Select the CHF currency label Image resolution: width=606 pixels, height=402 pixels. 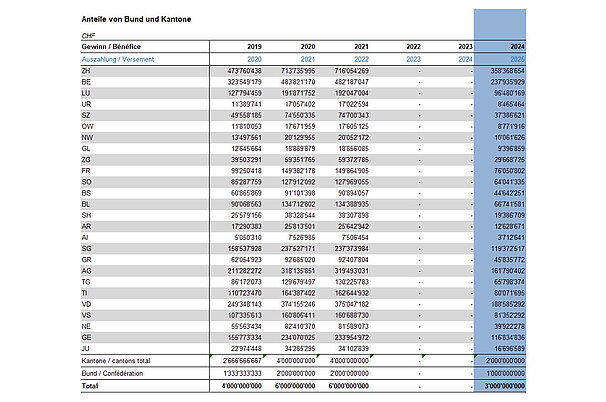coord(88,36)
